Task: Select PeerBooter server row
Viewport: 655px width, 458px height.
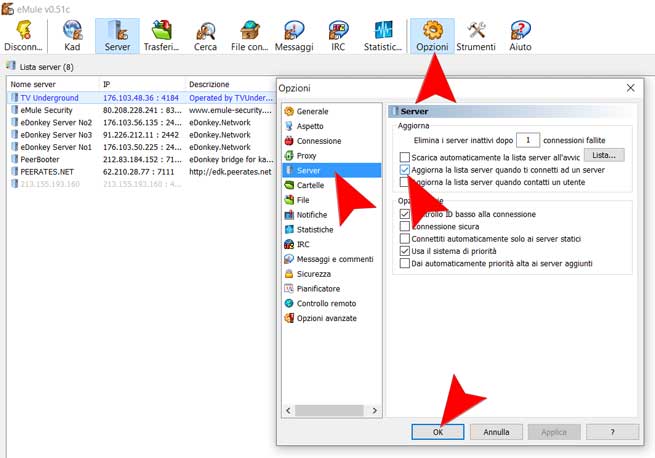Action: coord(141,160)
